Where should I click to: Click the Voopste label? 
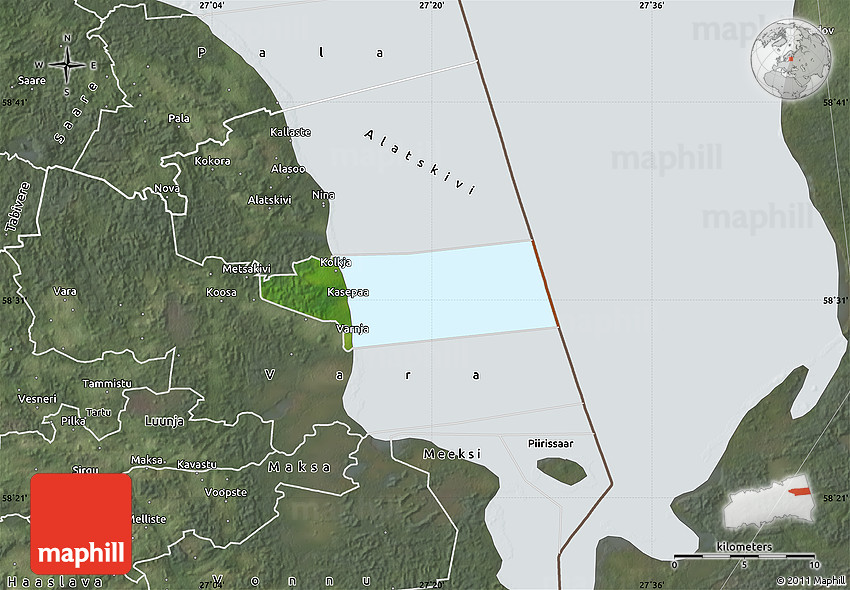click(x=225, y=493)
